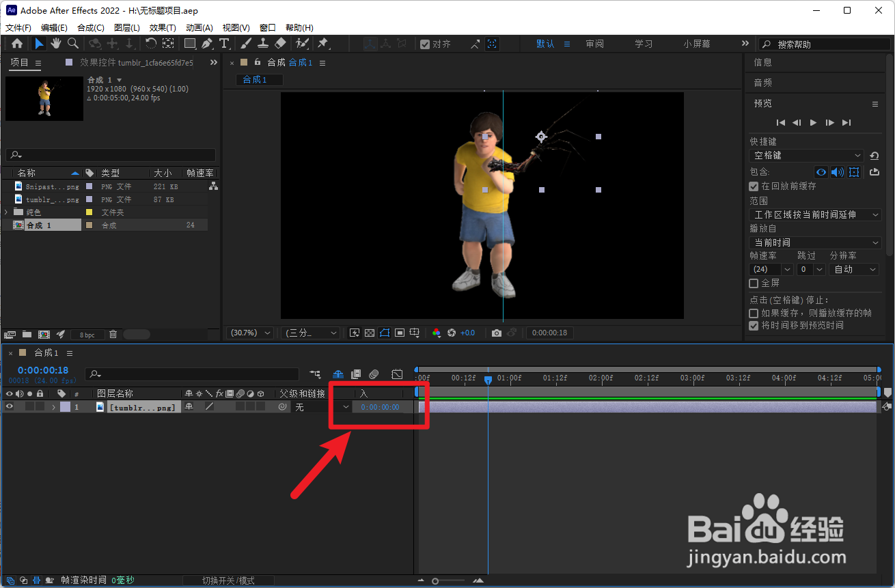Enable the frame blending filmstrip icon

[x=356, y=374]
